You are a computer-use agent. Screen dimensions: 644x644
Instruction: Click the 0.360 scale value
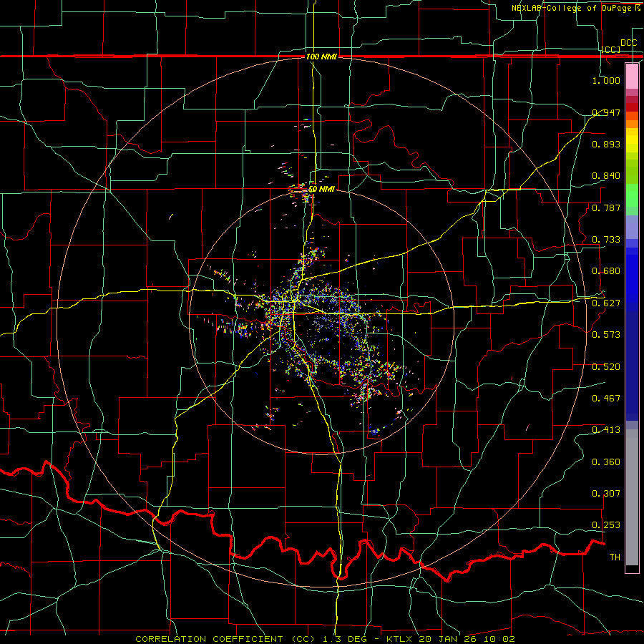pos(606,462)
